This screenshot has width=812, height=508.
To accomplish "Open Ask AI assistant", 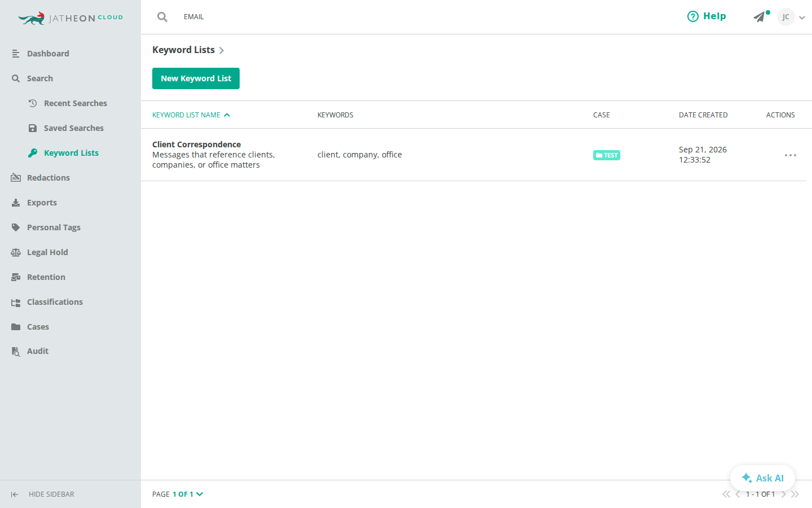I will coord(762,478).
